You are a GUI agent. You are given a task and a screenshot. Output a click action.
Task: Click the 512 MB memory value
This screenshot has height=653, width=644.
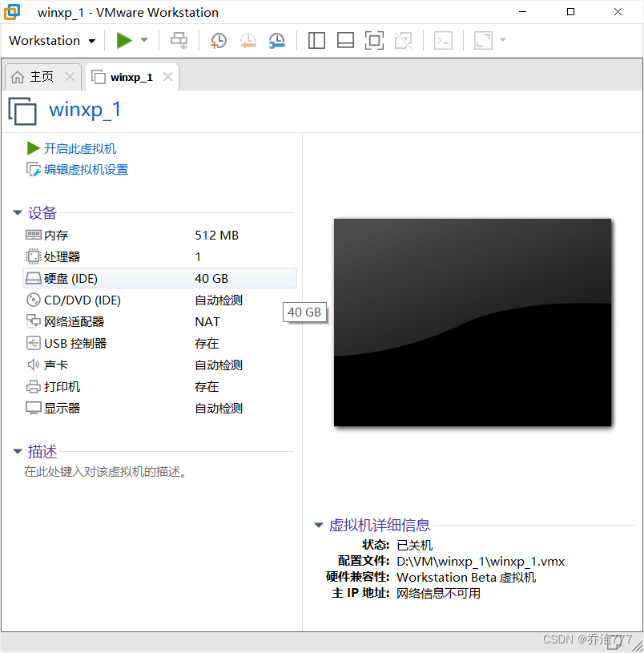[x=216, y=236]
